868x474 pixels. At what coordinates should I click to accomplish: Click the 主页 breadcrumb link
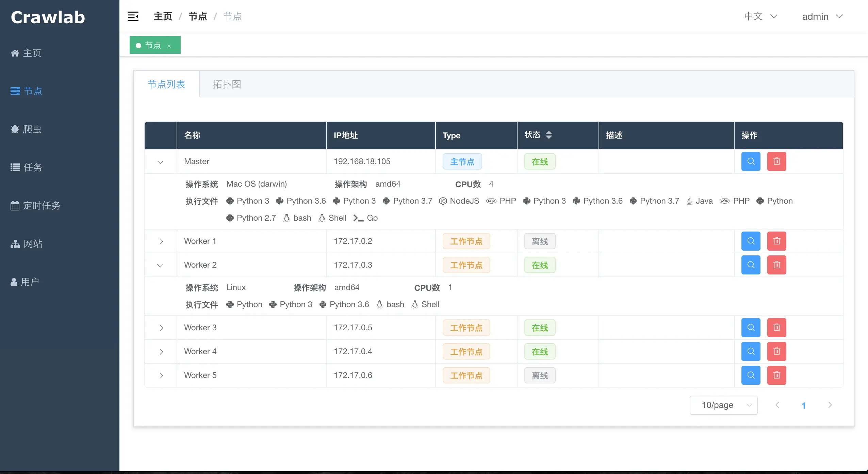[x=163, y=16]
